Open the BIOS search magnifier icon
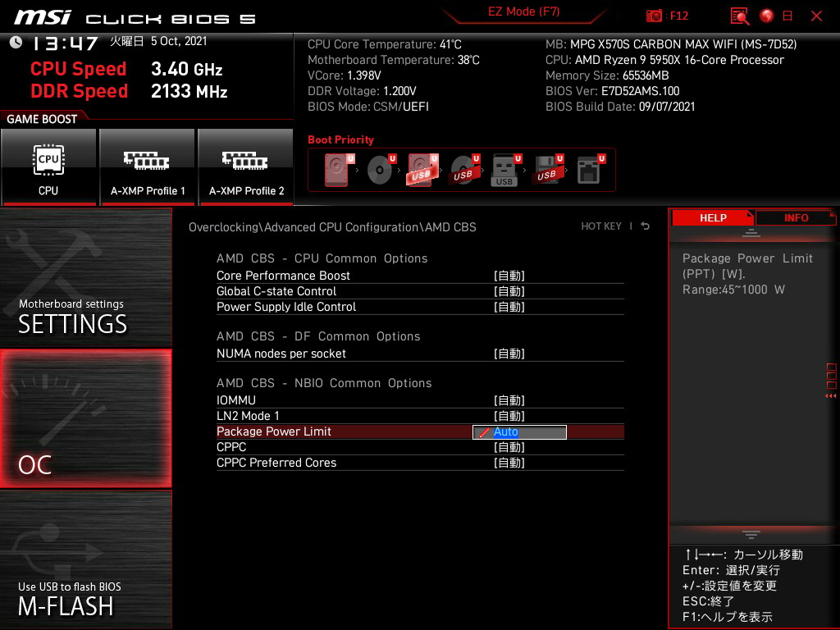Viewport: 840px width, 630px height. (x=740, y=16)
